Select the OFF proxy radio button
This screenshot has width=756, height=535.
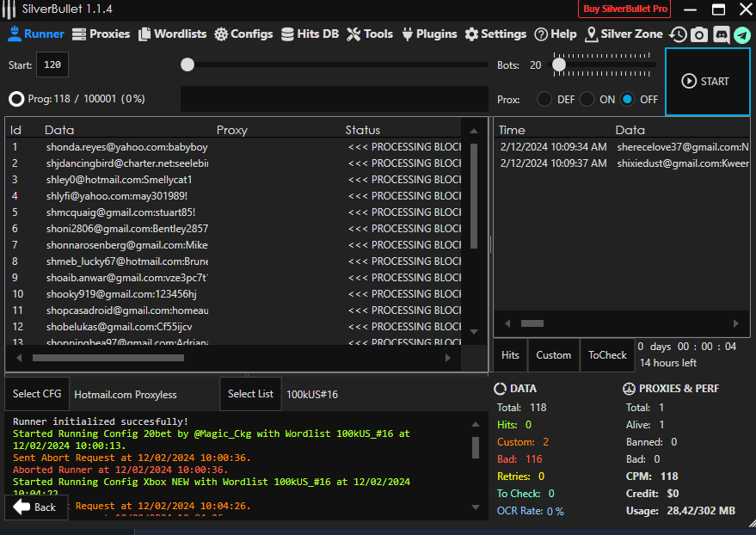pos(628,99)
